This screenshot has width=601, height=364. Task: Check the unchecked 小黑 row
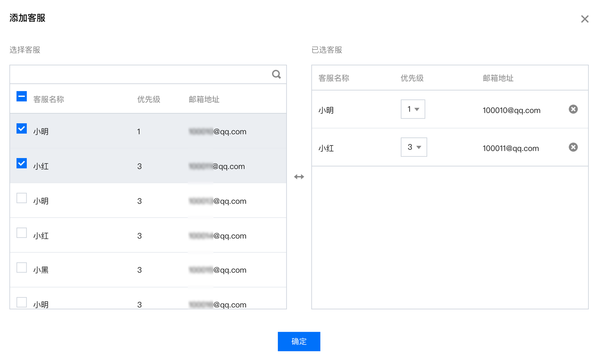[21, 267]
